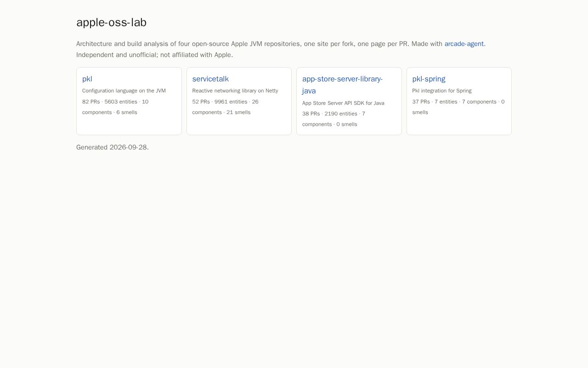This screenshot has height=368, width=588.
Task: Click 'Reactive networking library on Netty' text
Action: pos(235,91)
